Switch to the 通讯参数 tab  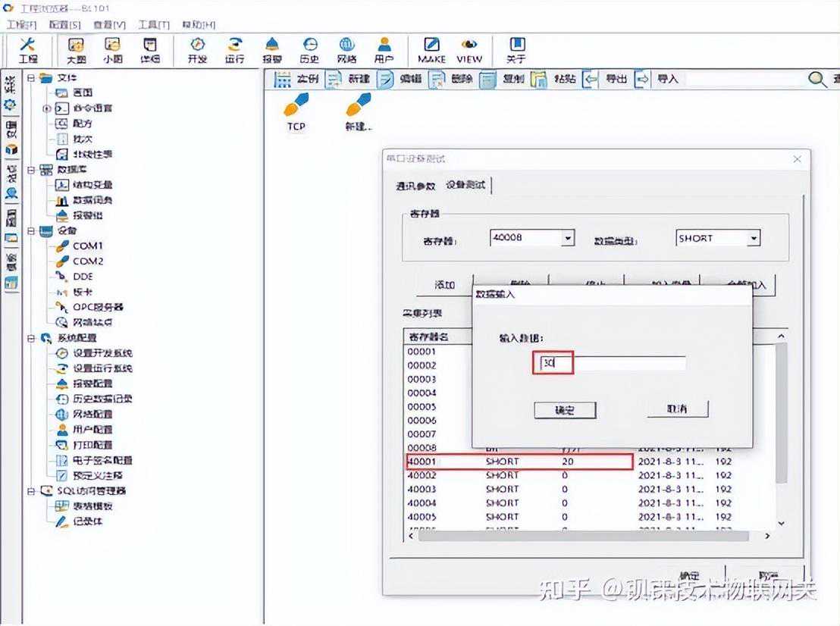(415, 186)
